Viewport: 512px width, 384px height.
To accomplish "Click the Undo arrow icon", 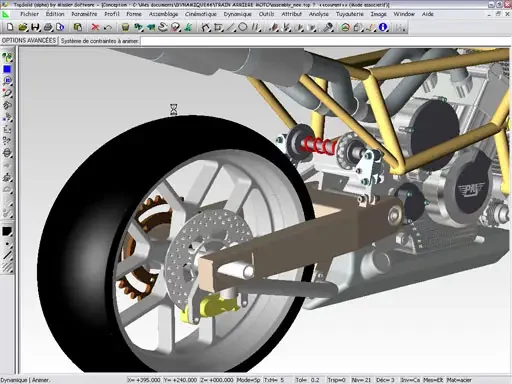I will pyautogui.click(x=108, y=27).
